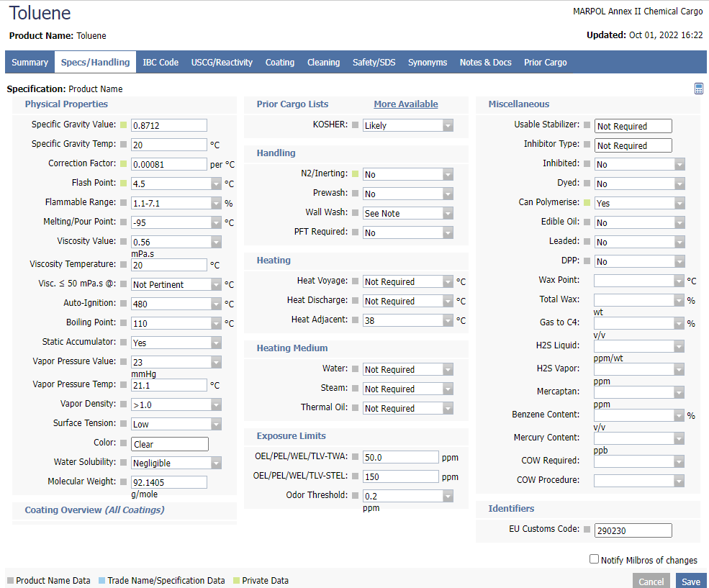Click the gray marker beside EU Customs Code
This screenshot has height=588, width=709.
587,530
